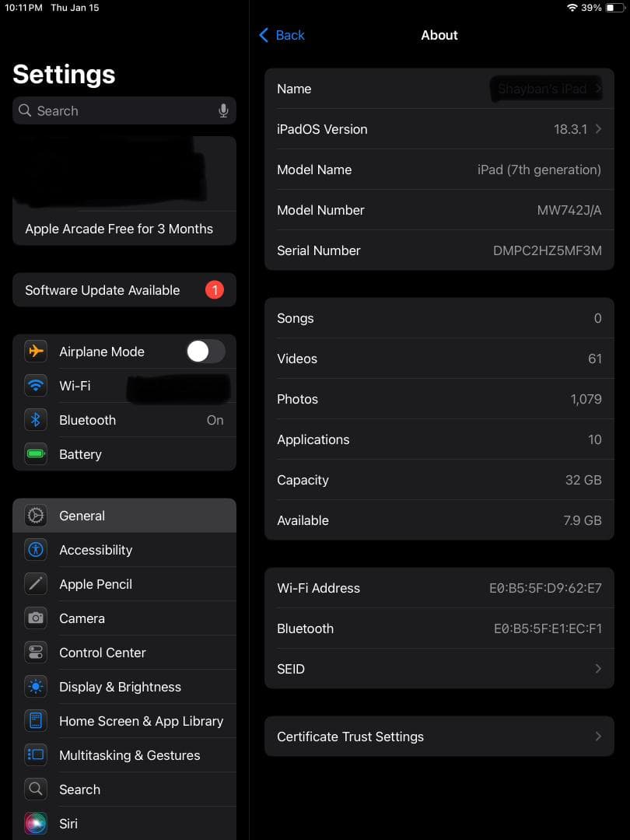This screenshot has width=630, height=840.
Task: Tap the Bluetooth icon in the sidebar
Action: [35, 420]
